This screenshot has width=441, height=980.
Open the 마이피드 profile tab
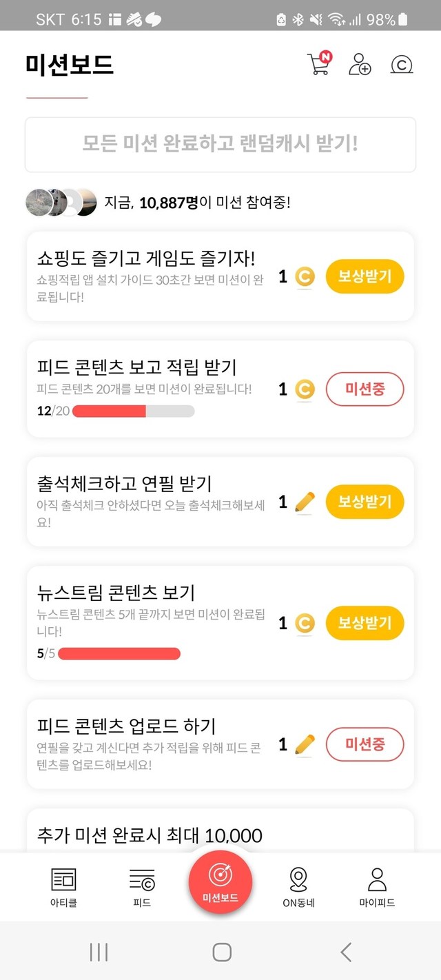pyautogui.click(x=377, y=886)
